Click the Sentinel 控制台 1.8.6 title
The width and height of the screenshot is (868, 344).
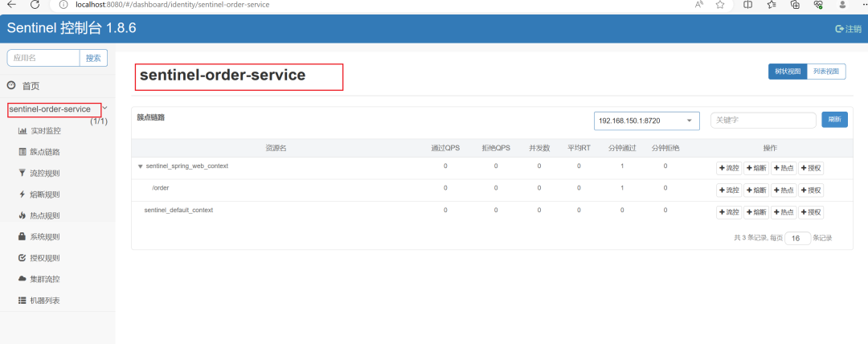(72, 28)
